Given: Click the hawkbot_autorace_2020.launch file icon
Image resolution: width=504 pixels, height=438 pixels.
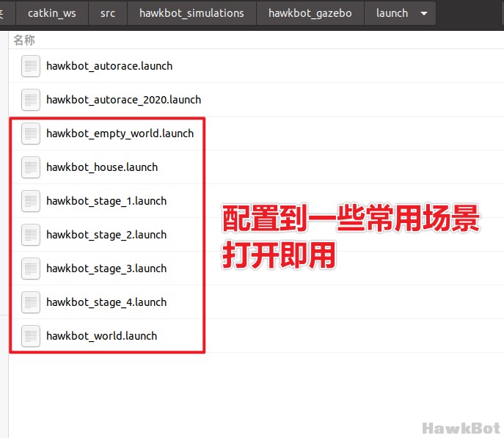Looking at the screenshot, I should click(31, 100).
